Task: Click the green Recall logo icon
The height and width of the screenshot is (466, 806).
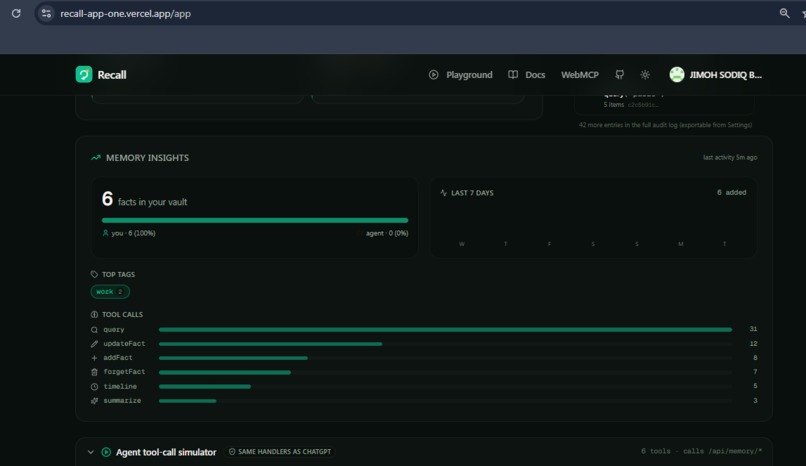Action: (84, 74)
